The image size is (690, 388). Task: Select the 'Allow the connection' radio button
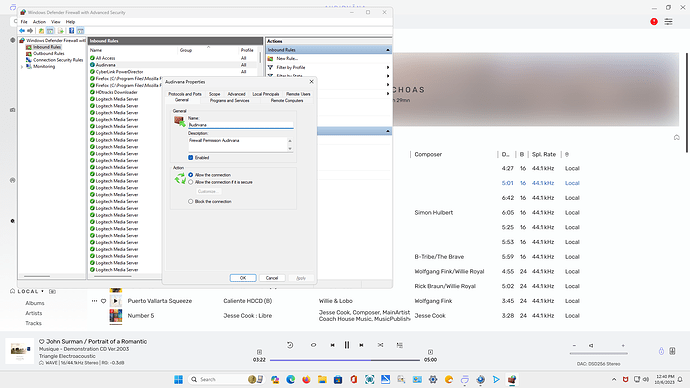pos(191,175)
